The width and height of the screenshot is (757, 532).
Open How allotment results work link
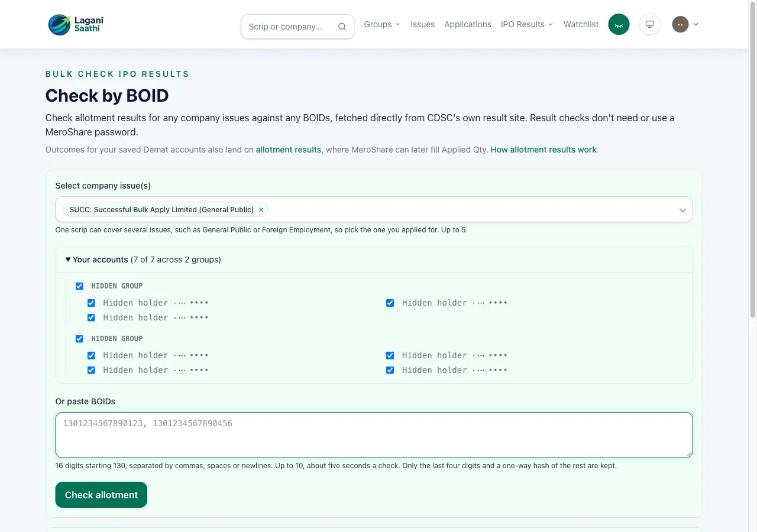click(x=544, y=150)
